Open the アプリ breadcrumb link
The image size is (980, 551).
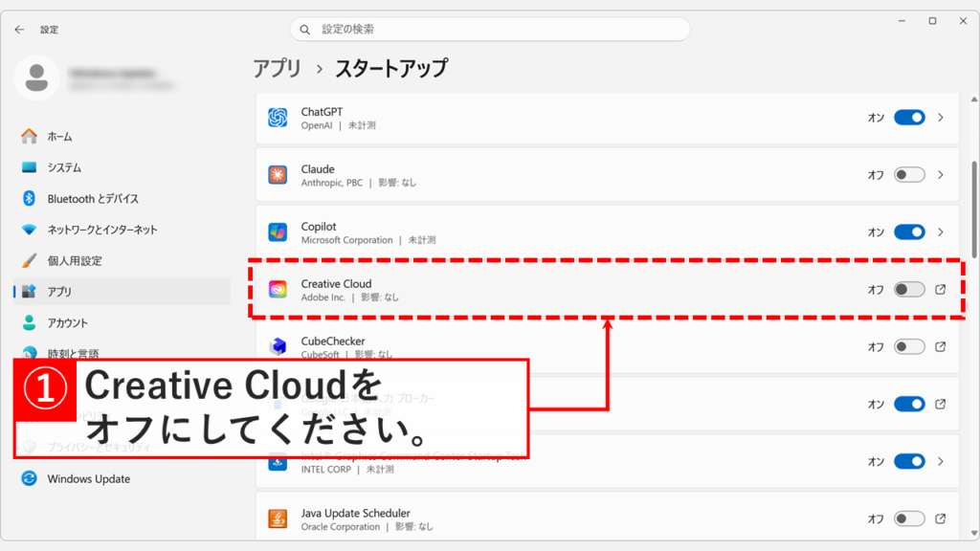click(276, 68)
